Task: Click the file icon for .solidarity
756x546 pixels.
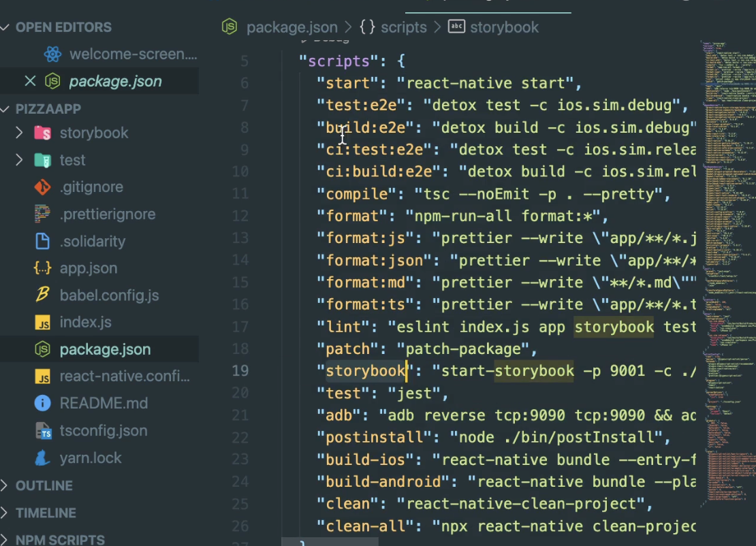Action: (42, 241)
